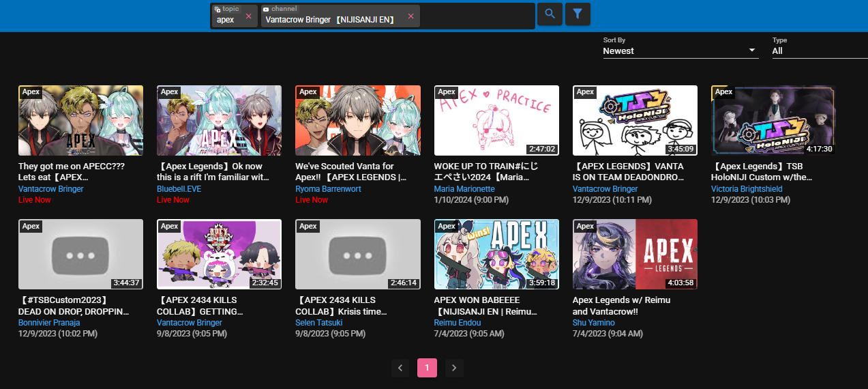The image size is (868, 389).
Task: Open title 'VANTA IS ON TEAM DEADONDRO'
Action: coord(628,171)
